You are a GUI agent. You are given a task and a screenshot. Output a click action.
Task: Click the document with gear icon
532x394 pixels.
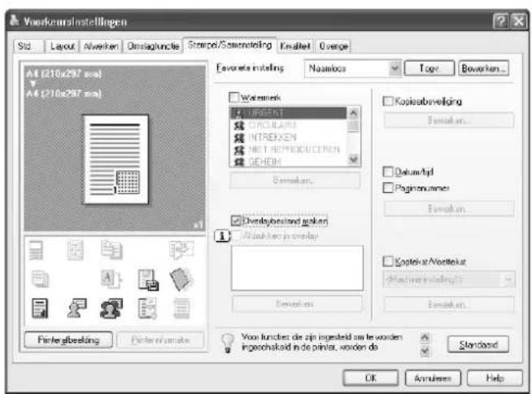click(x=147, y=309)
